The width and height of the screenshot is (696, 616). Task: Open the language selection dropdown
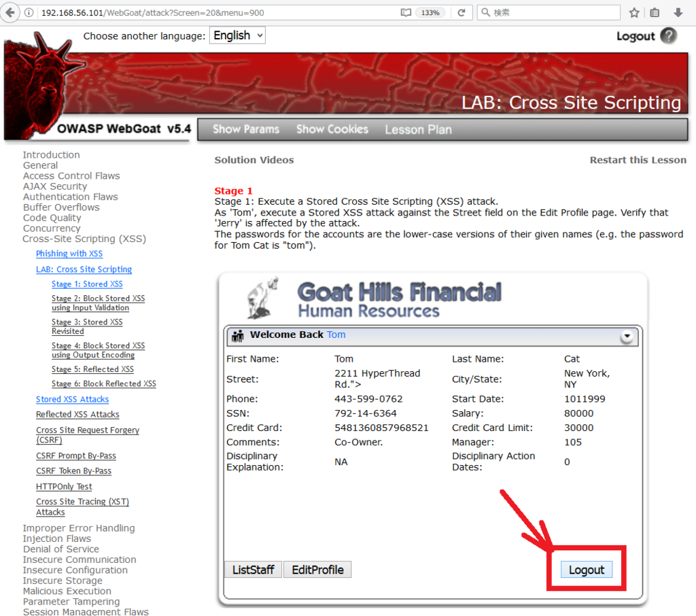(x=237, y=35)
